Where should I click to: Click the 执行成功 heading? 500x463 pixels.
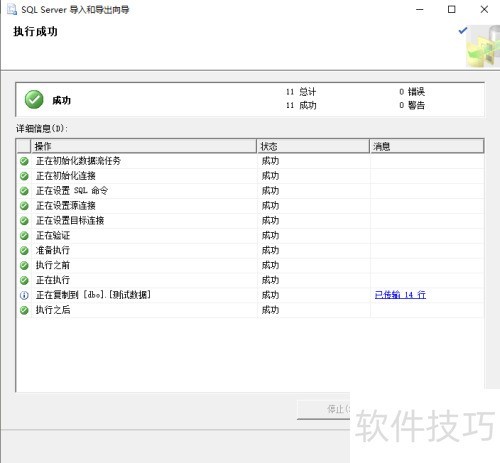point(35,32)
